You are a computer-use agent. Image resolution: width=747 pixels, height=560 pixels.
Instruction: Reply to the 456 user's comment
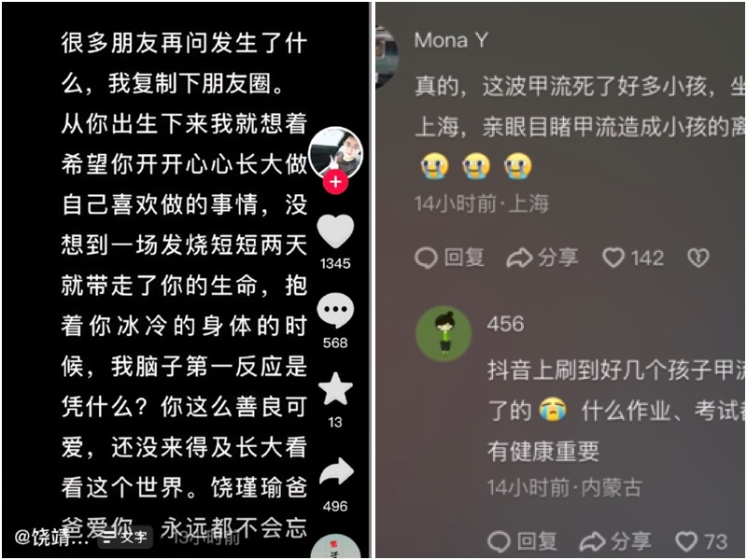[x=523, y=541]
